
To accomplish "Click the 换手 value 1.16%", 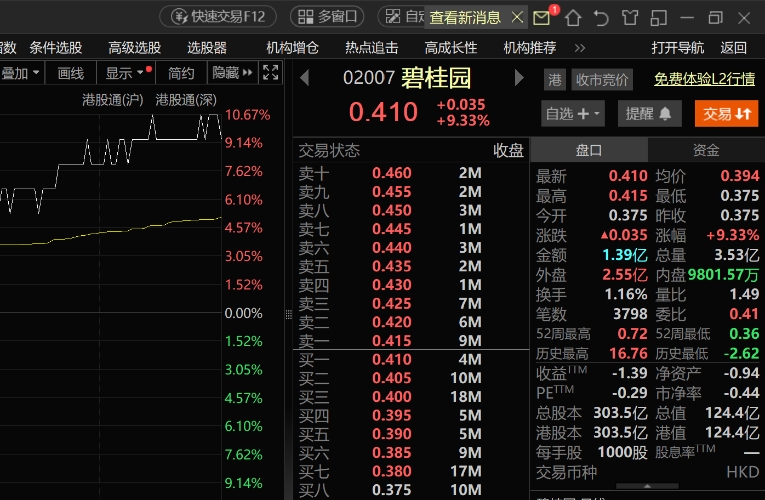I will [626, 295].
